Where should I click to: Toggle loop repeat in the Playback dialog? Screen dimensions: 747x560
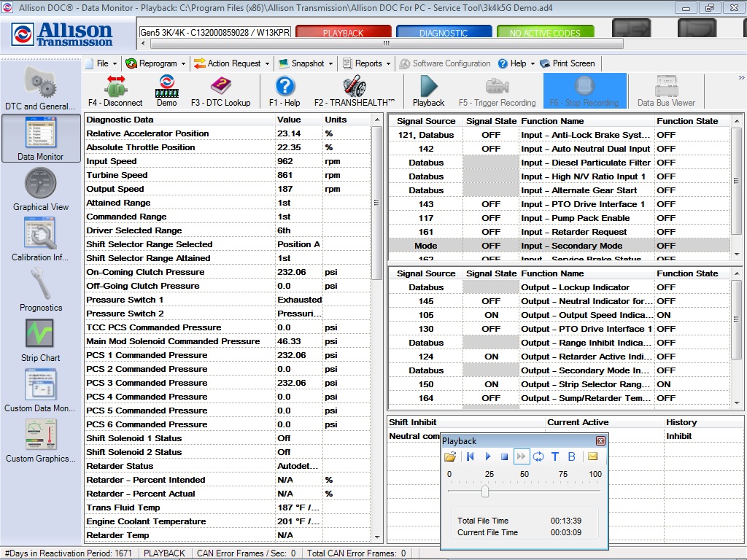coord(539,456)
